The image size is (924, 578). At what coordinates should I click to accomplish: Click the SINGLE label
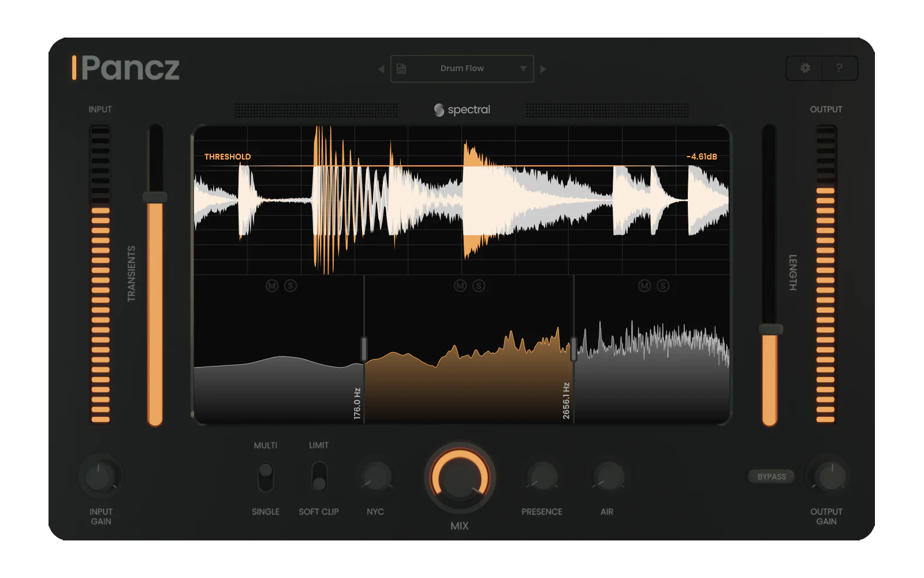[266, 512]
